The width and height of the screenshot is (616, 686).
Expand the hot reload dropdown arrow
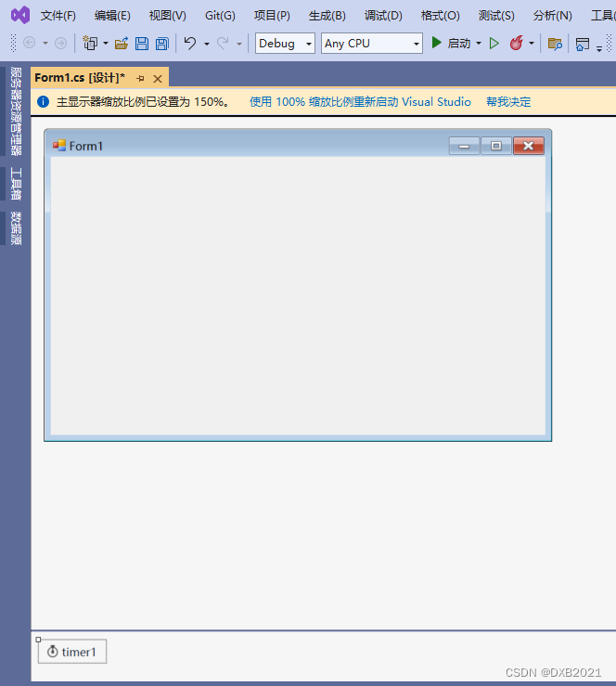532,44
